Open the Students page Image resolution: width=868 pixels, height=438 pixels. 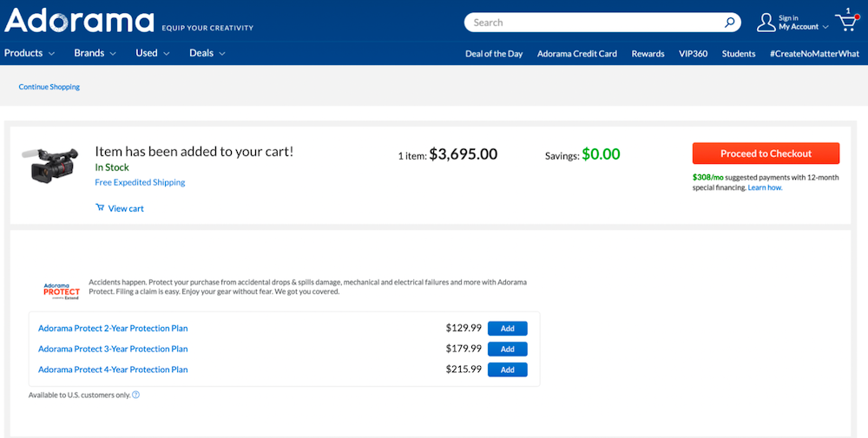point(739,54)
